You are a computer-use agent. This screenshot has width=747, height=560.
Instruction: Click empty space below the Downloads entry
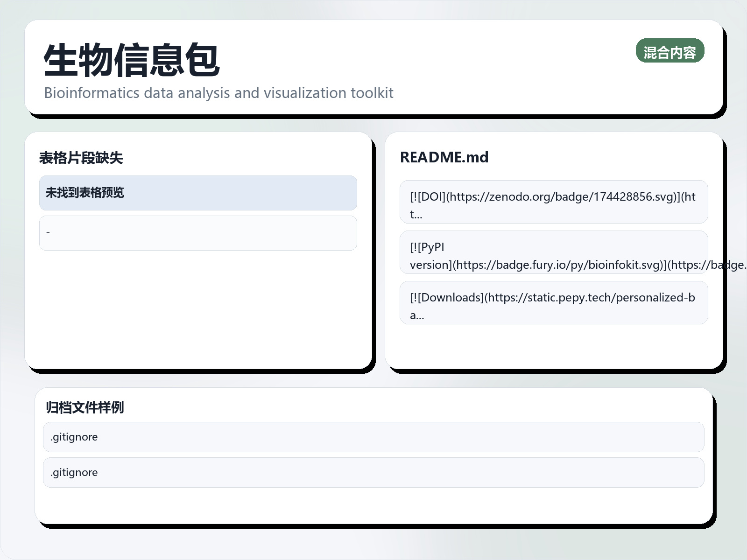point(553,345)
